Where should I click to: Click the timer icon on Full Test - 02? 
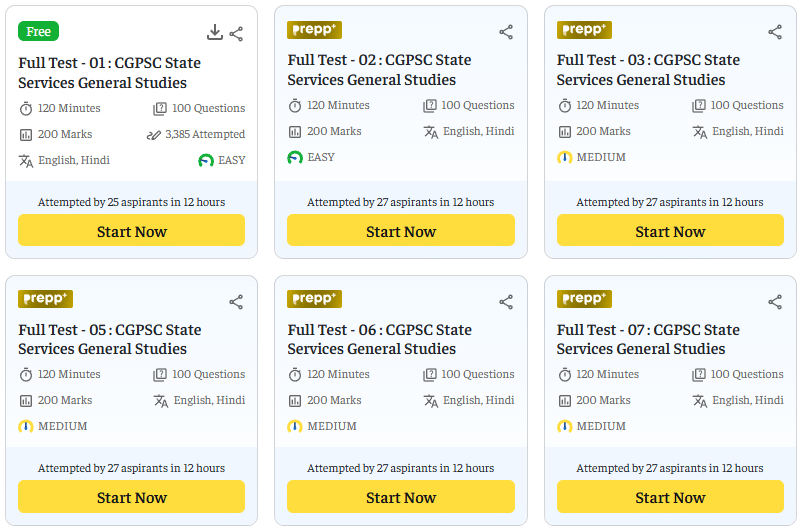click(x=295, y=106)
